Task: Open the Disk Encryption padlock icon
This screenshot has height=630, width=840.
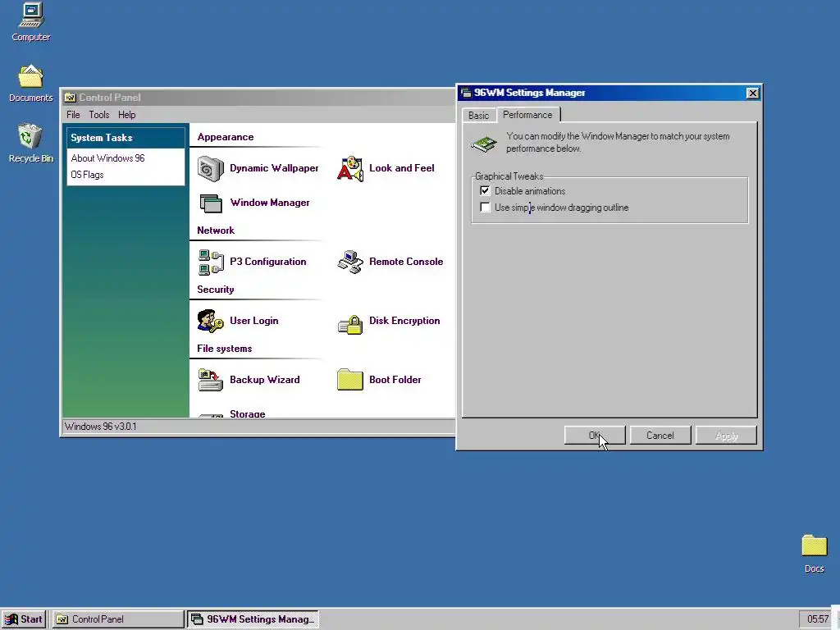Action: point(350,324)
